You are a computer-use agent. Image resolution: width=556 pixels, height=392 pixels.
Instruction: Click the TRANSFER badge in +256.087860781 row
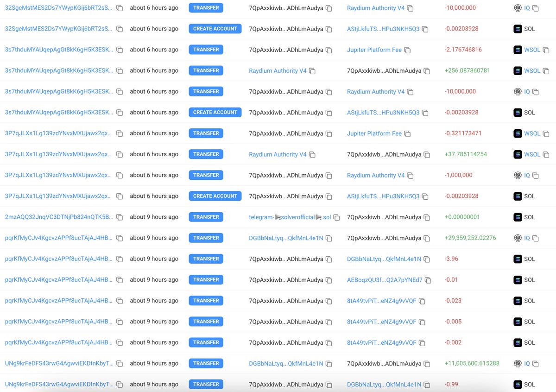[206, 70]
